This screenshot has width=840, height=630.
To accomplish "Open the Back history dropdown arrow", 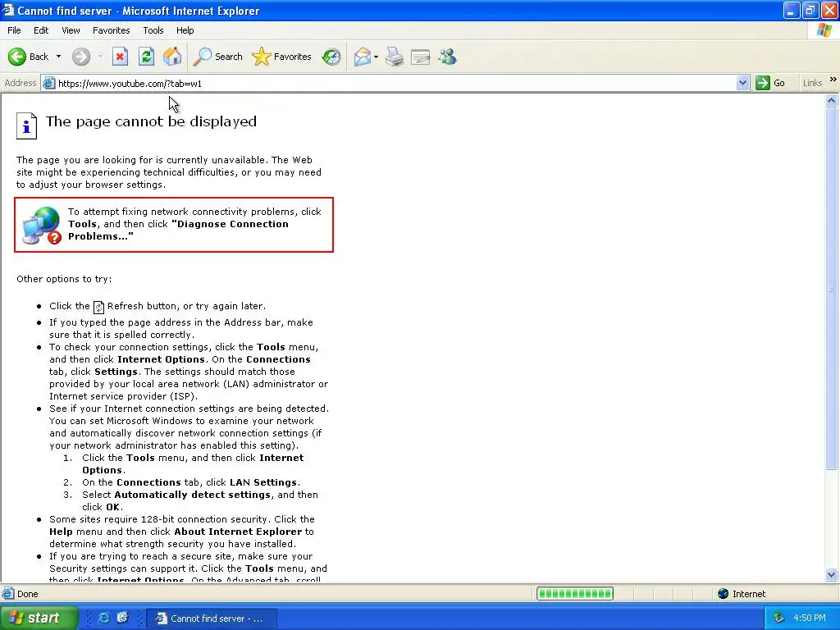I will pos(58,57).
